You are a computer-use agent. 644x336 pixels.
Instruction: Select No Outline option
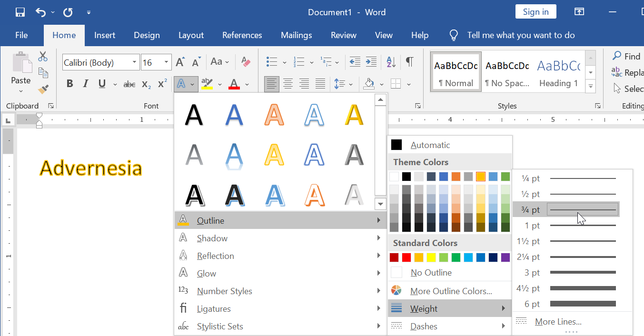tap(450, 272)
